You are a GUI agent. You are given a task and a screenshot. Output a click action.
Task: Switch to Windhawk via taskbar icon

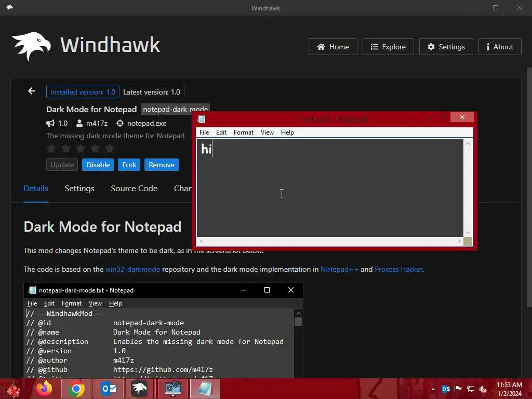pyautogui.click(x=139, y=389)
